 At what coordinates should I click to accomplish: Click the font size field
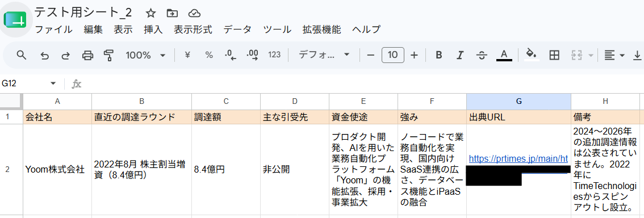pos(392,55)
